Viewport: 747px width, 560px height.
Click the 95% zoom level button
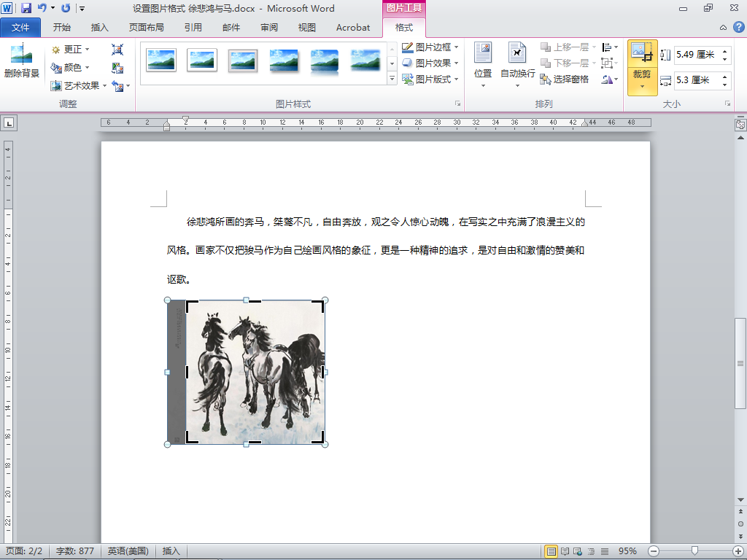(x=627, y=551)
